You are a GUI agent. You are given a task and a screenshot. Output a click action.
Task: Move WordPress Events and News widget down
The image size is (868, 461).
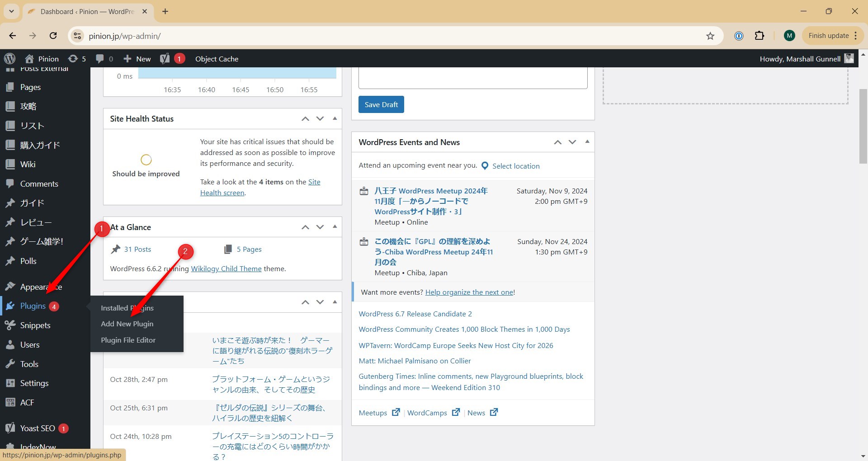coord(572,142)
